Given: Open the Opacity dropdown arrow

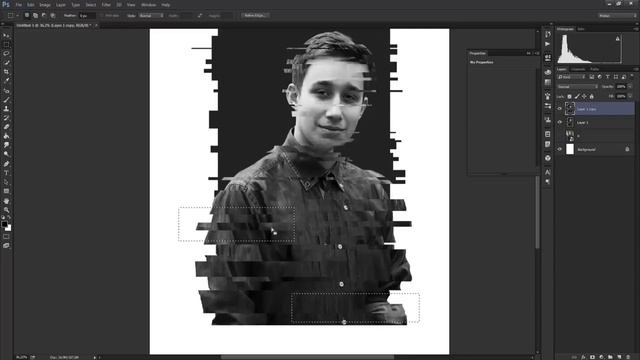Looking at the screenshot, I should [x=630, y=87].
